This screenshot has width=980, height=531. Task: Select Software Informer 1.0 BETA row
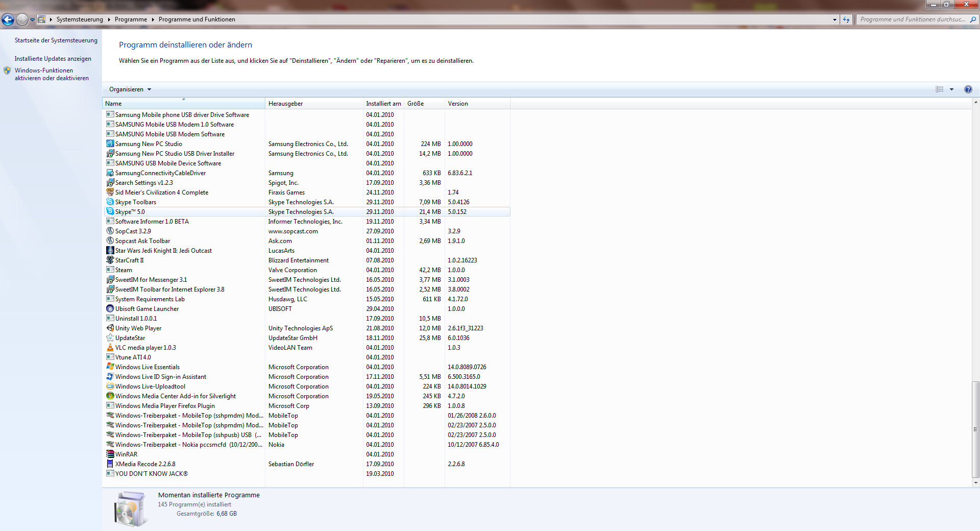pos(306,221)
